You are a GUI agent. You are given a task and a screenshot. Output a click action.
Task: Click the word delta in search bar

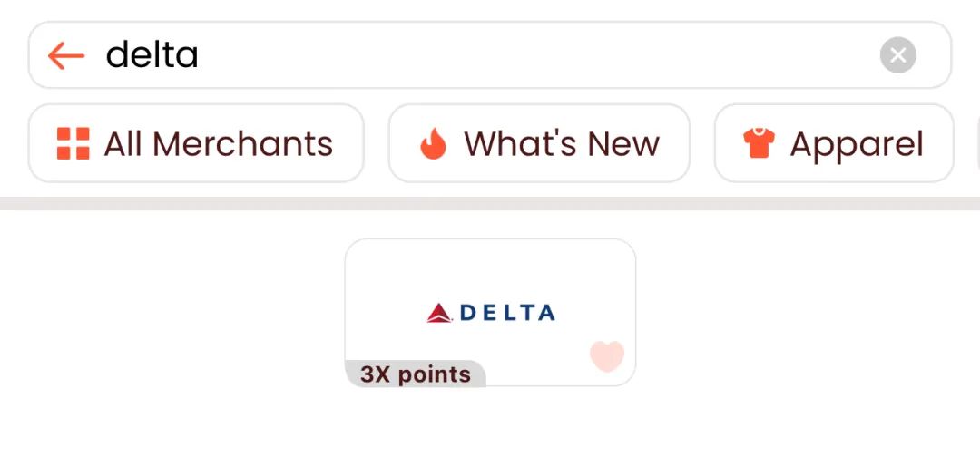pyautogui.click(x=152, y=55)
